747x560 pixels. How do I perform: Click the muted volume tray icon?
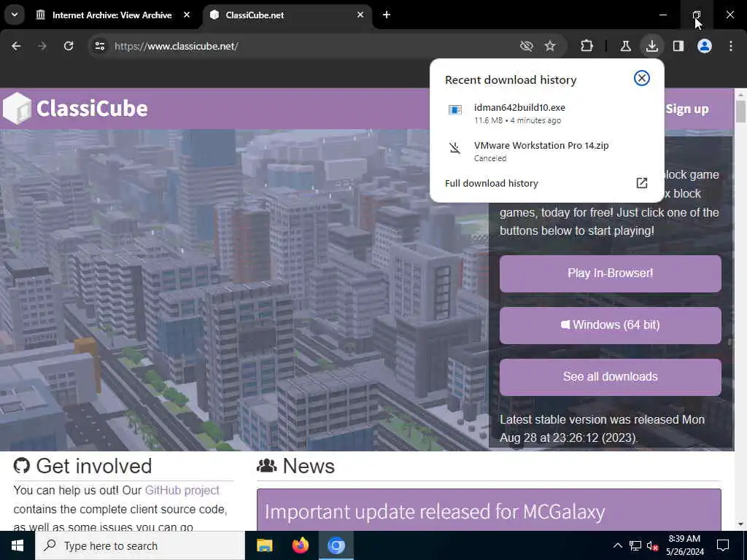click(x=652, y=545)
